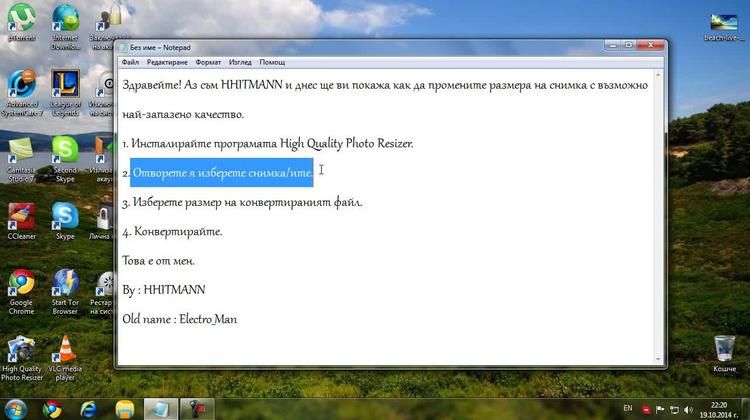
Task: Minimize the Notepad window
Action: (x=613, y=45)
